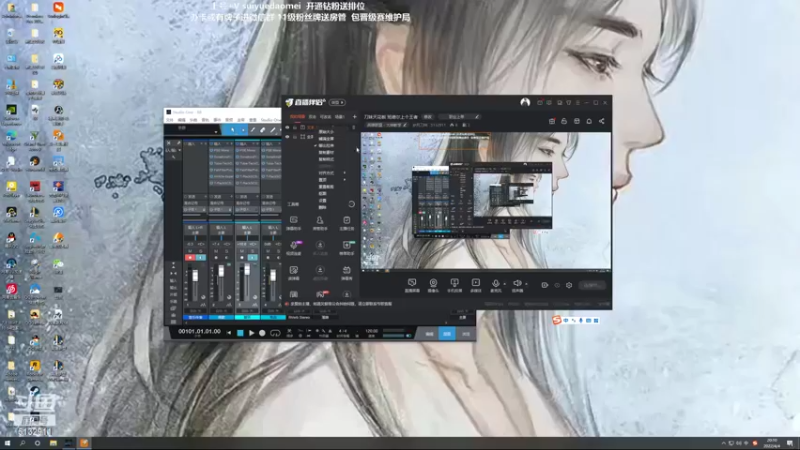Click the Studio One time position display
800x450 pixels.
[x=199, y=332]
